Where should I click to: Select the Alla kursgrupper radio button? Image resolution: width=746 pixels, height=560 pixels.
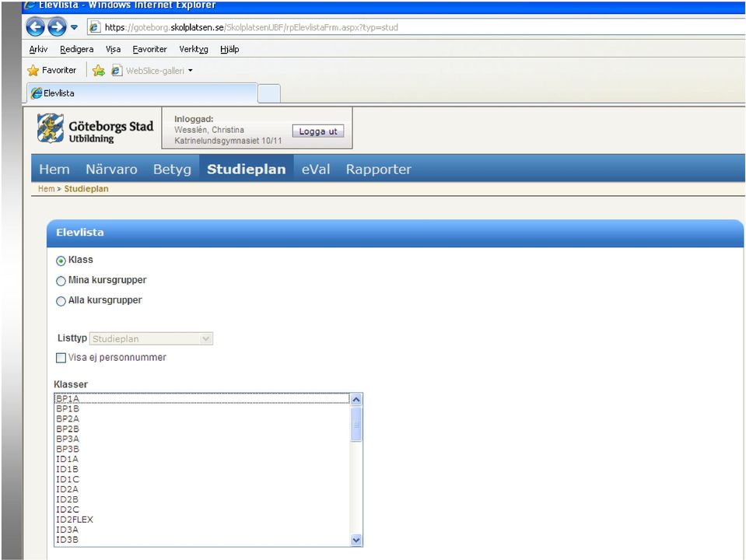click(x=61, y=301)
